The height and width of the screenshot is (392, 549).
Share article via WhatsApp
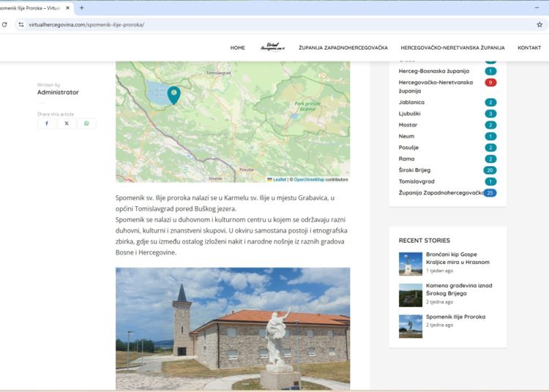(x=86, y=124)
